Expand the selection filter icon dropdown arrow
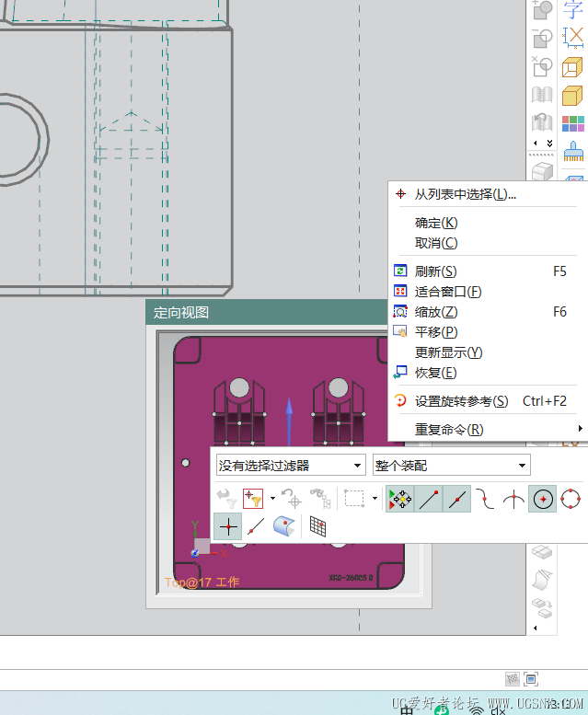588x715 pixels. click(272, 499)
